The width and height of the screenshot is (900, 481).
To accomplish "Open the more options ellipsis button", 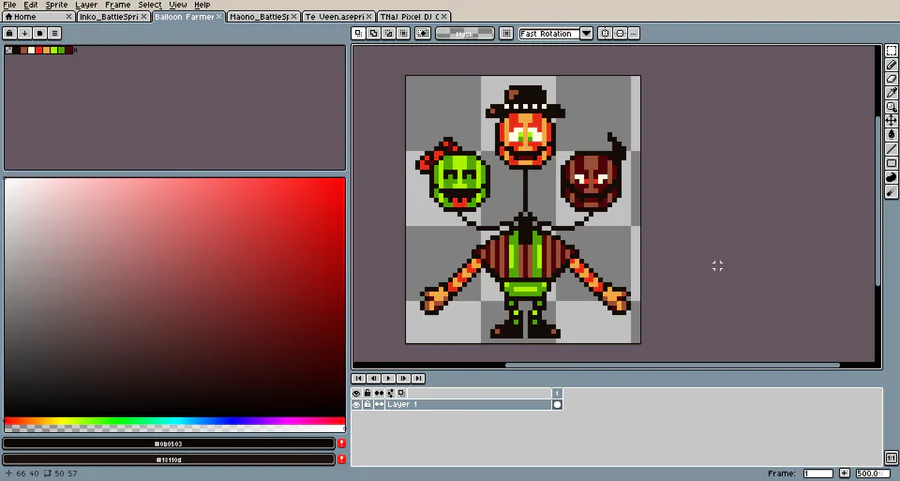I will click(634, 33).
